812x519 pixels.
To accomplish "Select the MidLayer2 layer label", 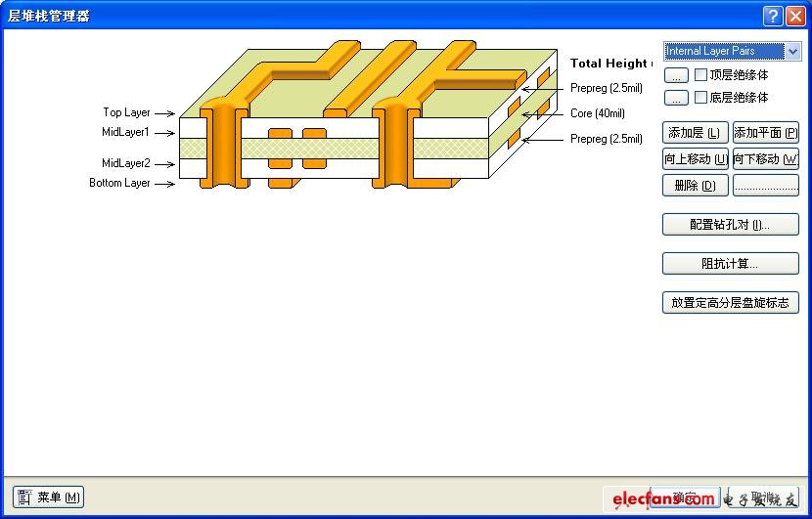I will click(125, 163).
